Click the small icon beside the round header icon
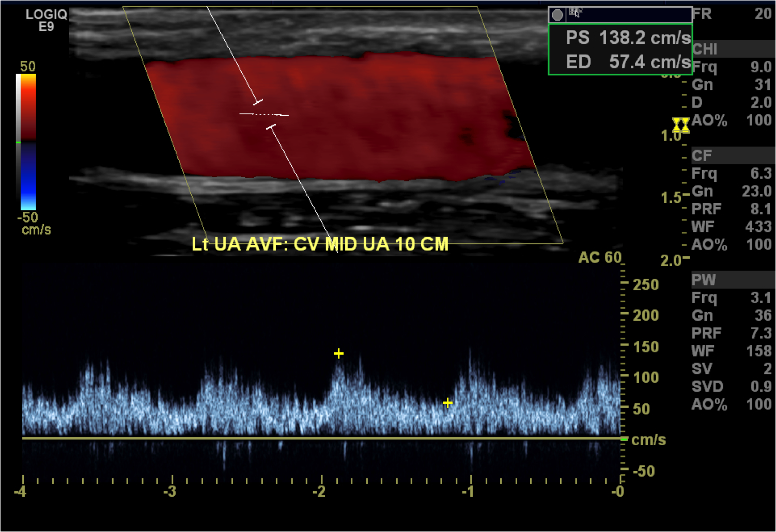 pos(575,12)
